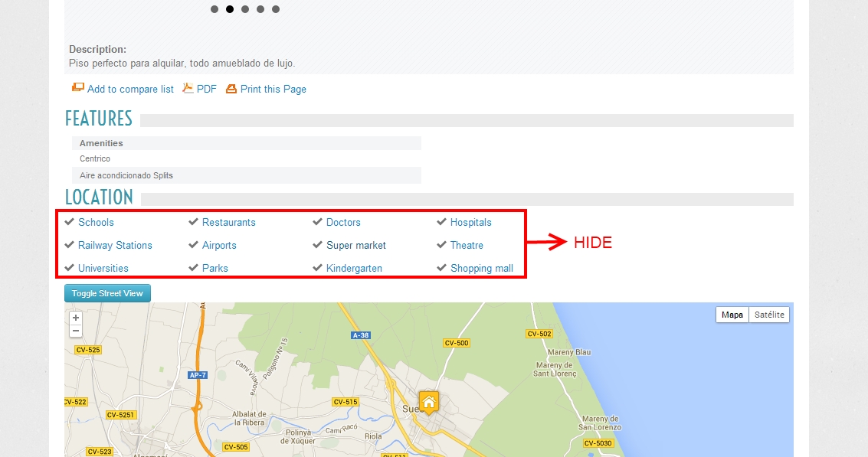Toggle the Kindergarten checkmark
This screenshot has height=457, width=868.
pyautogui.click(x=317, y=268)
